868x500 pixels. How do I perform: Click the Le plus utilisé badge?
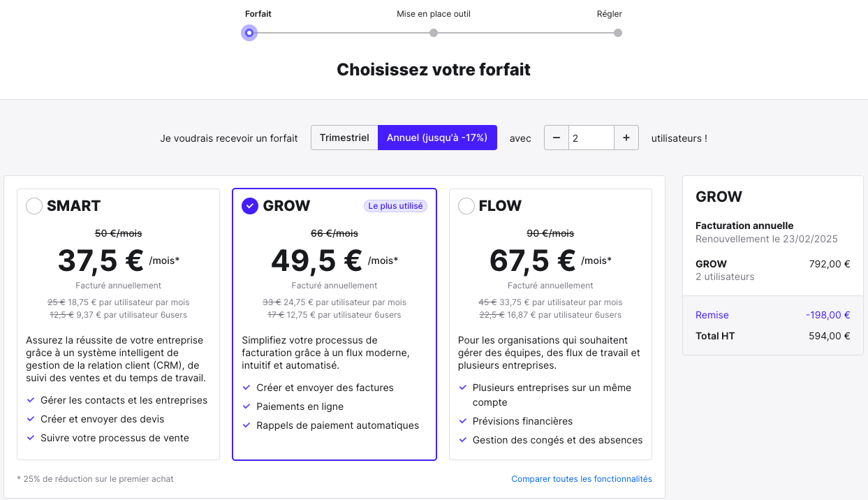[x=396, y=206]
